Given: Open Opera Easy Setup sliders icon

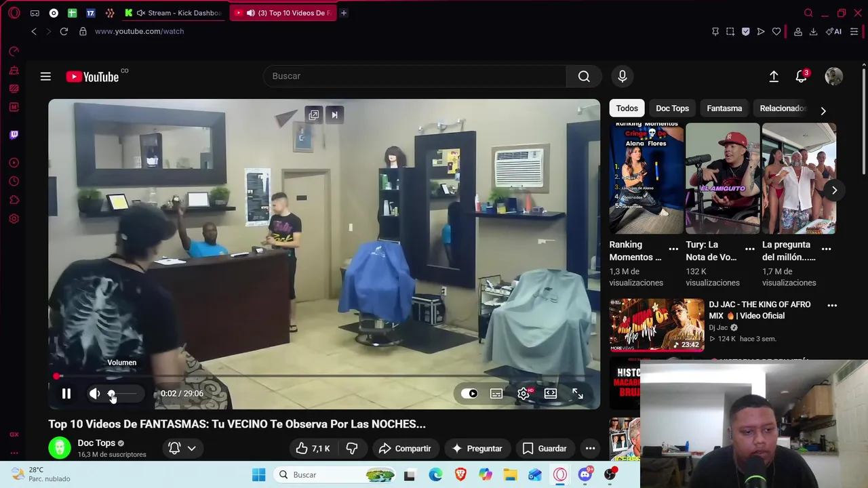Looking at the screenshot, I should [x=854, y=31].
